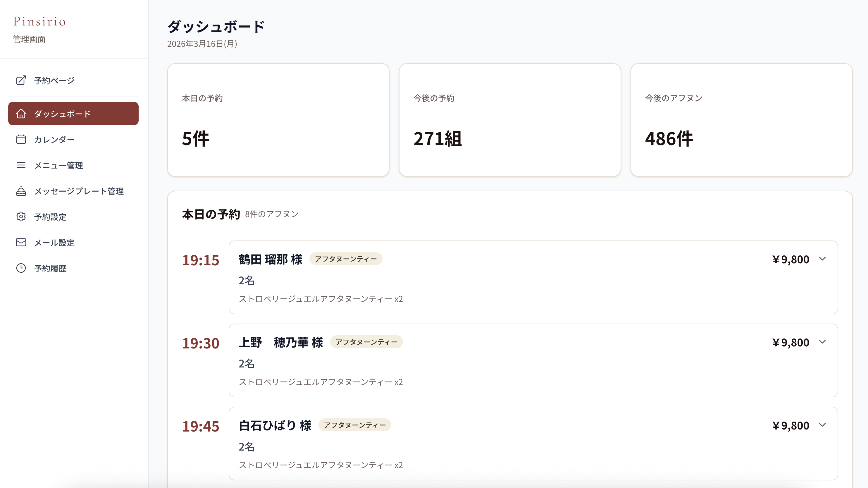Click the cake icon for メッセージプレート管理
Image resolution: width=868 pixels, height=488 pixels.
21,191
